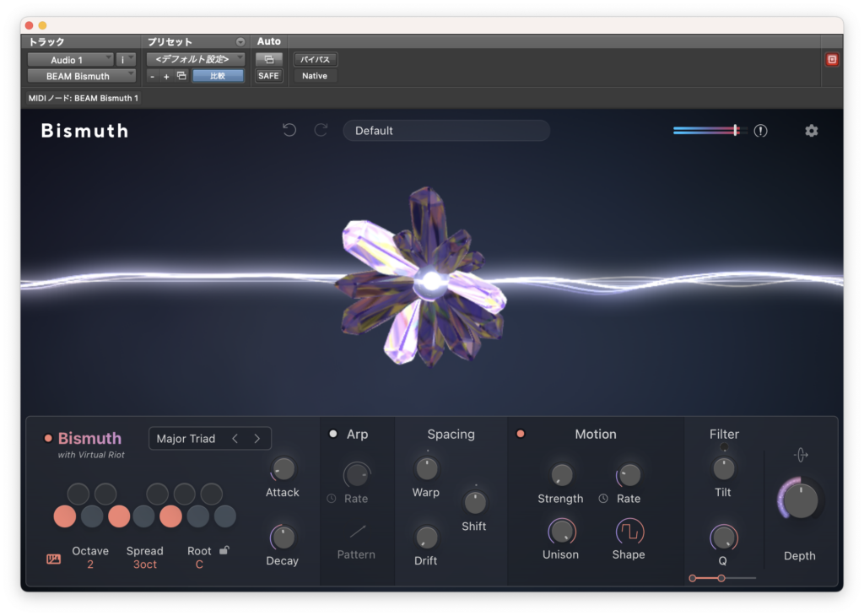Open the track 'i' insert position dropdown
The image size is (864, 616).
point(127,60)
